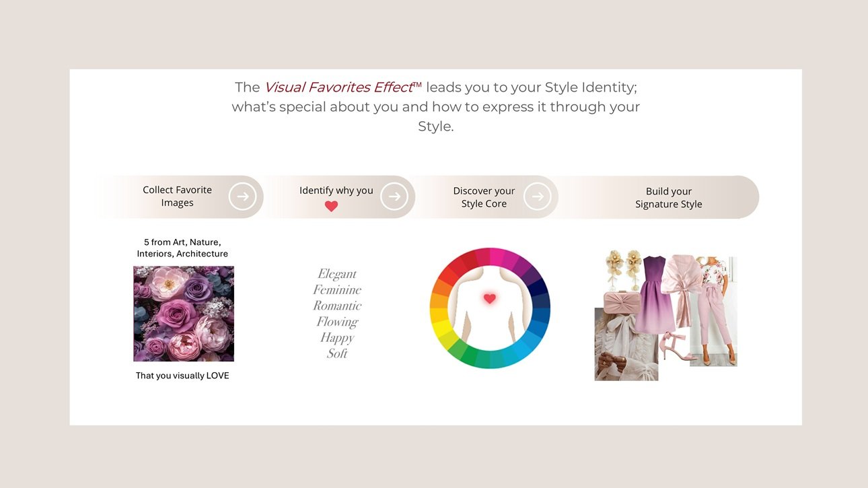Click the word Elegant in the list
This screenshot has width=868, height=488.
336,274
